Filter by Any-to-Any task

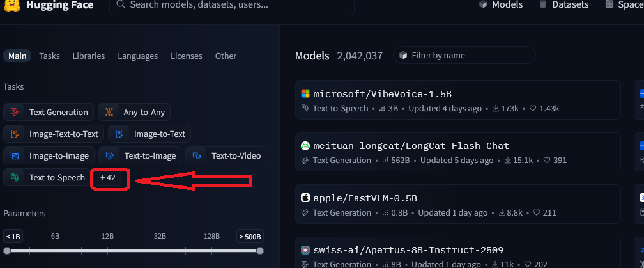click(x=134, y=112)
